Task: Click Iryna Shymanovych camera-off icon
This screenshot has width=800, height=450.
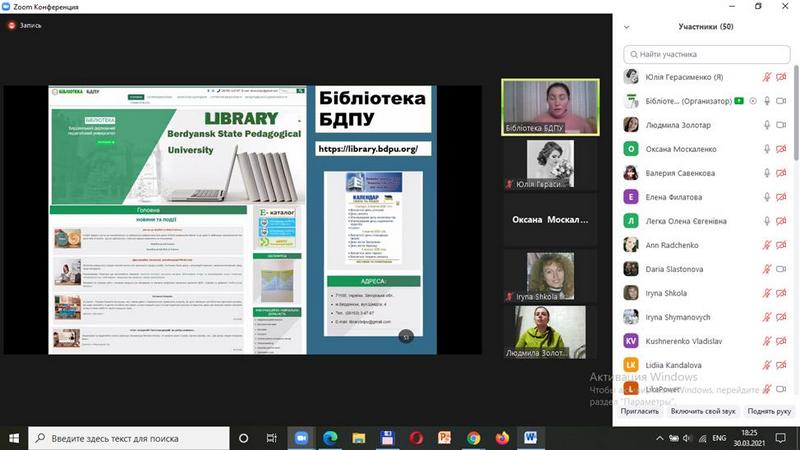Action: click(x=781, y=317)
